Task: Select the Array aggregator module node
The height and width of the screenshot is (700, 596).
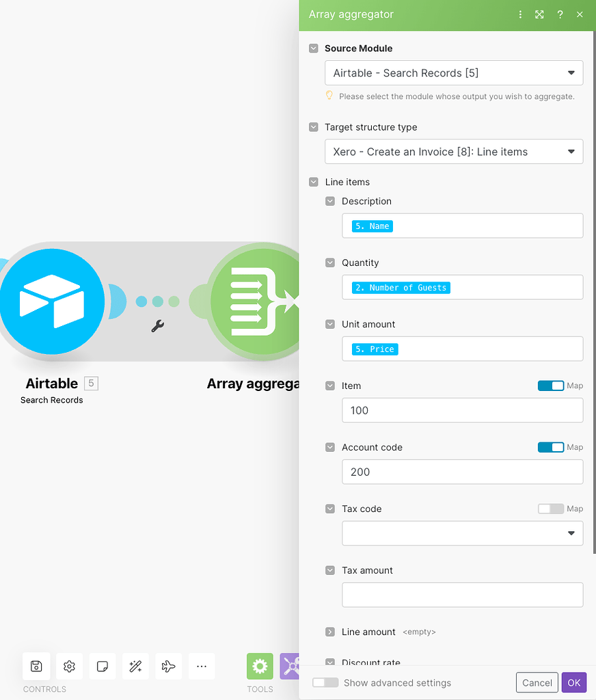Action: tap(256, 301)
